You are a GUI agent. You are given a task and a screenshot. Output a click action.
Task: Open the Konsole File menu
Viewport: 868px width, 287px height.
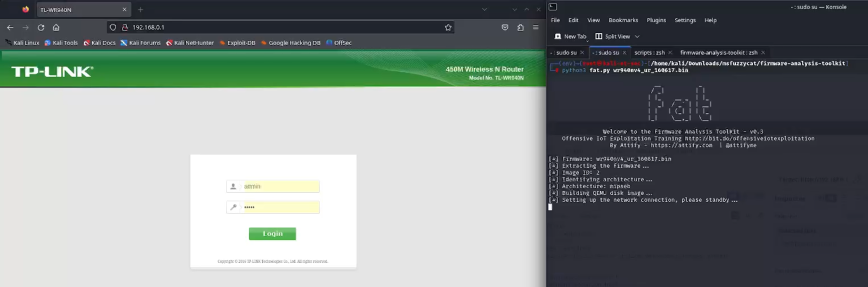click(555, 20)
